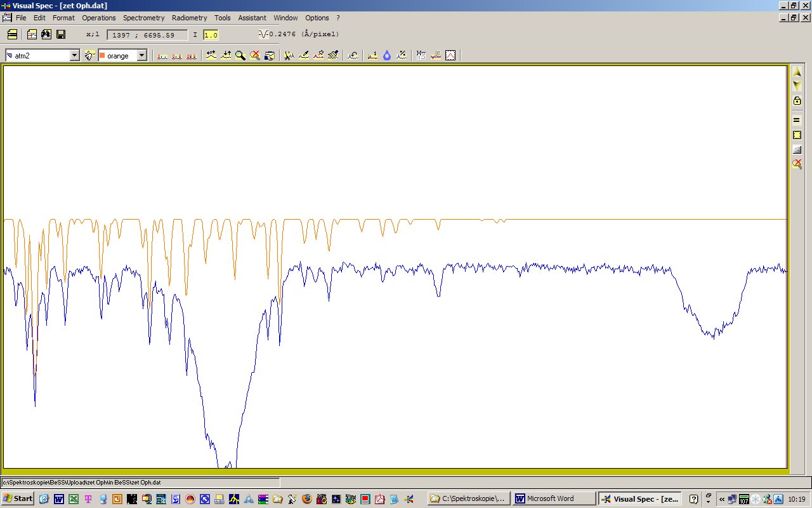
Task: Click the intensity field showing 1.0
Action: [210, 35]
